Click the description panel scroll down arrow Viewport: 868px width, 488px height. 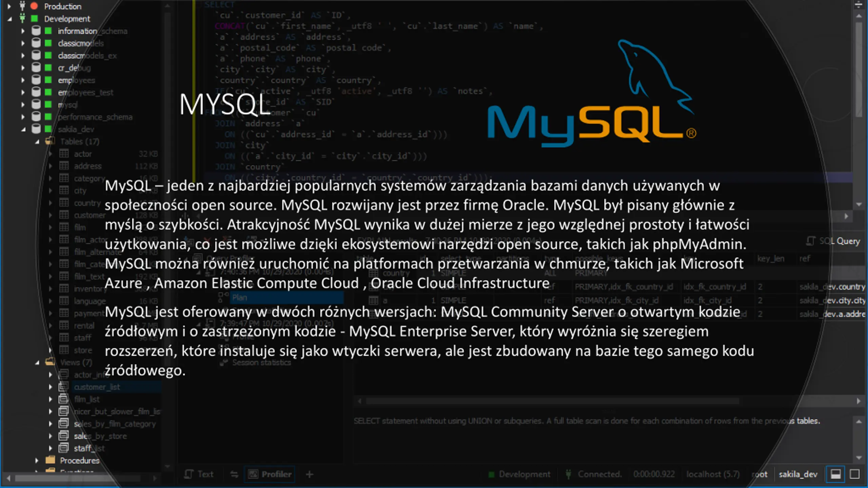click(859, 457)
